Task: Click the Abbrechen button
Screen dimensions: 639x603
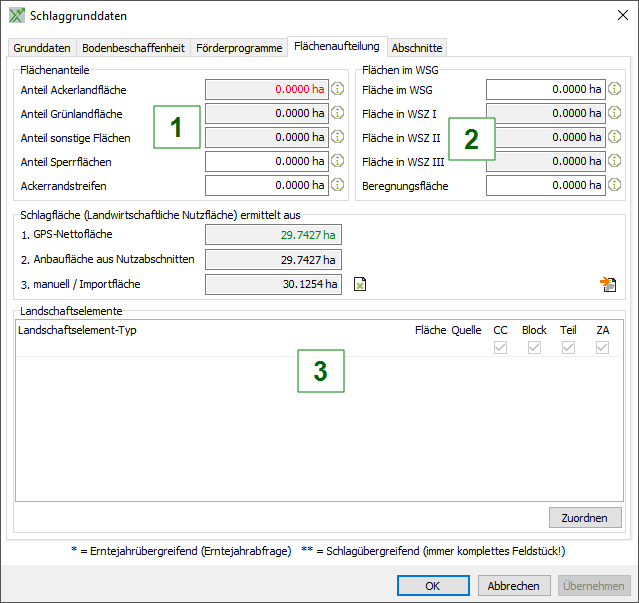Action: pyautogui.click(x=514, y=586)
